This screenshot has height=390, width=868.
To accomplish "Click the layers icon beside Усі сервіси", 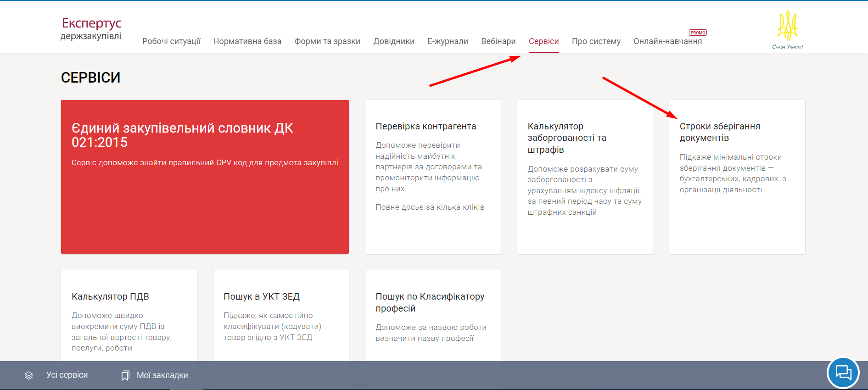I will [28, 375].
